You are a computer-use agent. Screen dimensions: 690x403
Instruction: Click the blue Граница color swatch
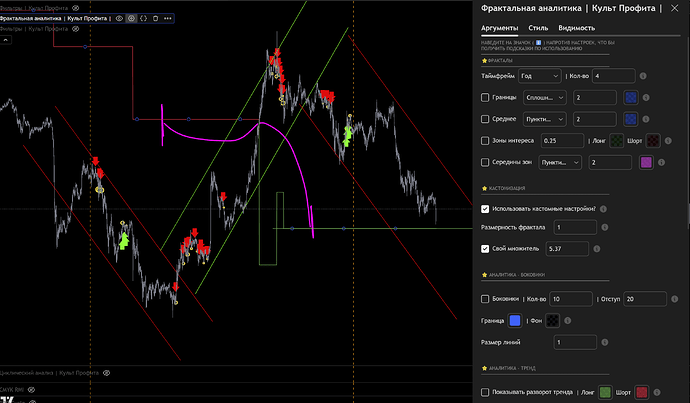[x=515, y=321]
